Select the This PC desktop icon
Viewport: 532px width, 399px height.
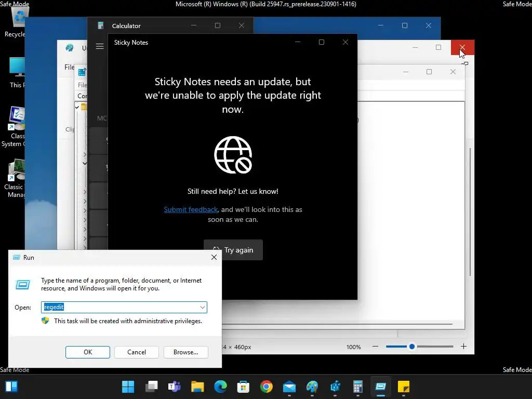(x=16, y=72)
